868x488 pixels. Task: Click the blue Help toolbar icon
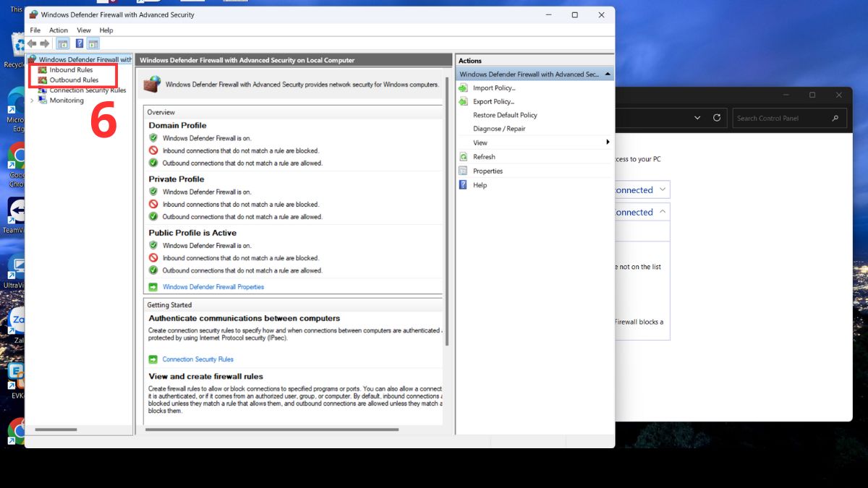pos(80,43)
